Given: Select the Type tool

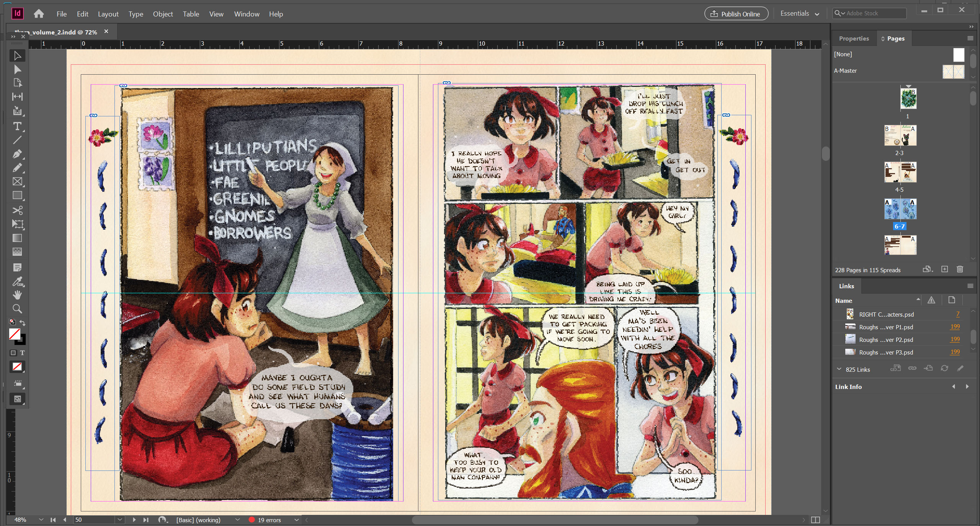Looking at the screenshot, I should click(x=17, y=126).
